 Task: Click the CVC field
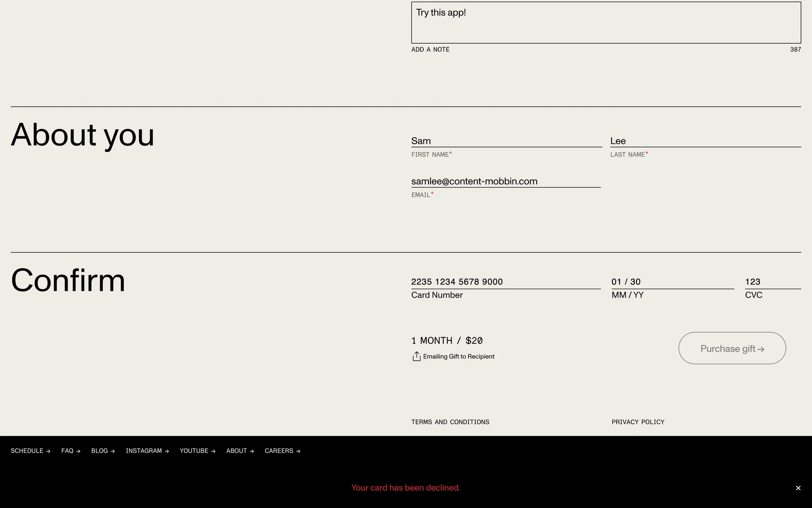(x=772, y=282)
